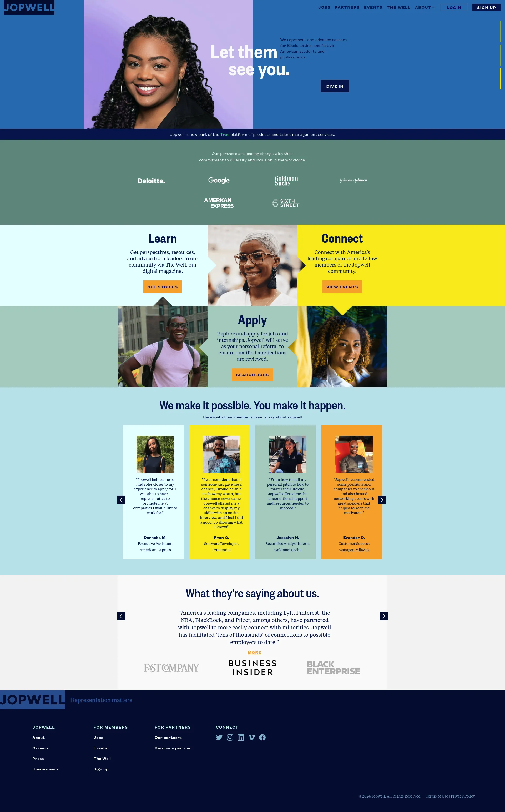Image resolution: width=505 pixels, height=812 pixels.
Task: Click the DIVE IN button on homepage
Action: click(335, 86)
